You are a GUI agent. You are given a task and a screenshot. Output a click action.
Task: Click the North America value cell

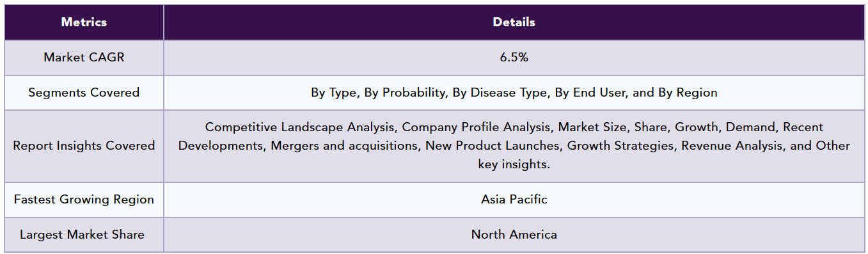pyautogui.click(x=514, y=235)
